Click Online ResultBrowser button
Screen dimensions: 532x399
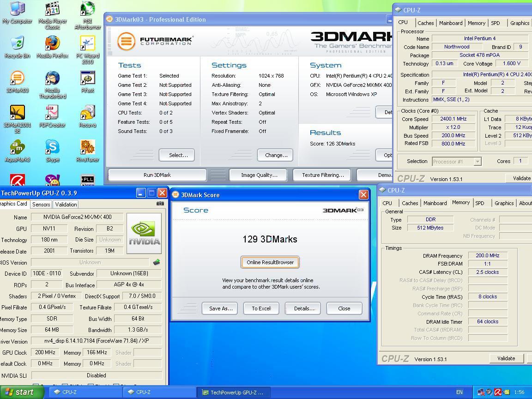tap(270, 262)
